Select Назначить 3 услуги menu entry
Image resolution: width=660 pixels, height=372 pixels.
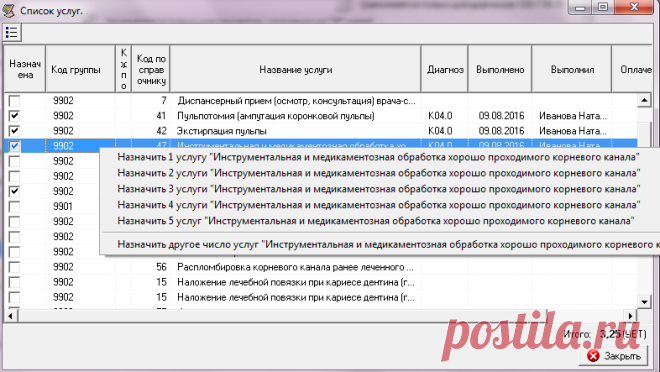coord(379,189)
